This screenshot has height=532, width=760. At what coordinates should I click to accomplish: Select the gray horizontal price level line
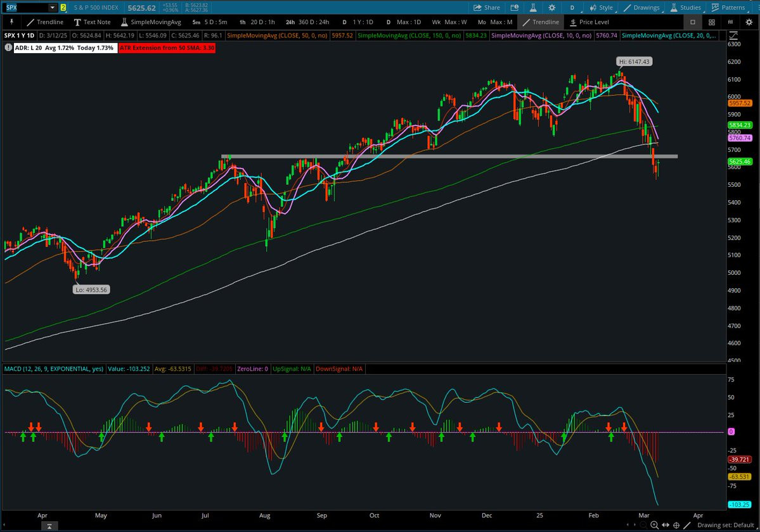pyautogui.click(x=449, y=156)
